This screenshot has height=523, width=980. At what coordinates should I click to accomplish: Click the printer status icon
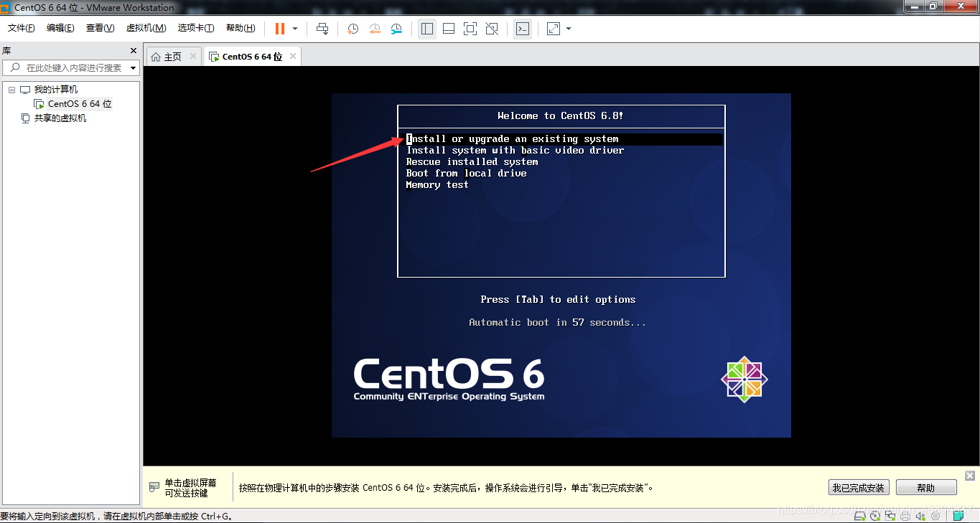tap(905, 516)
